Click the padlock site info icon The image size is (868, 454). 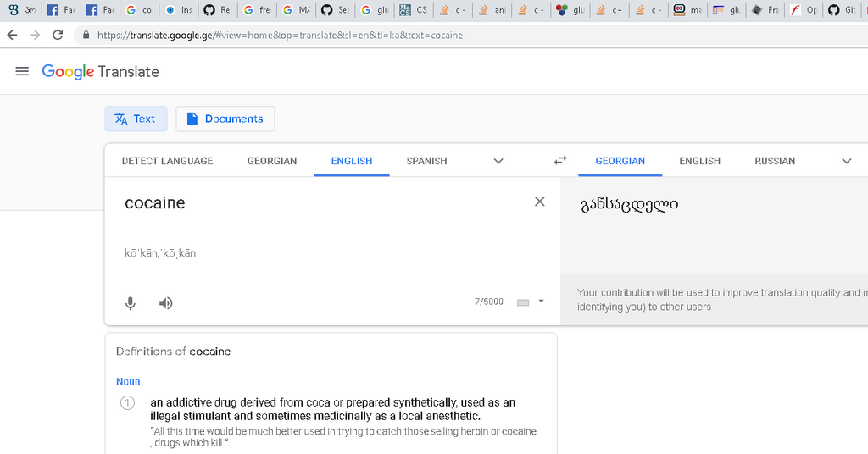click(x=86, y=35)
